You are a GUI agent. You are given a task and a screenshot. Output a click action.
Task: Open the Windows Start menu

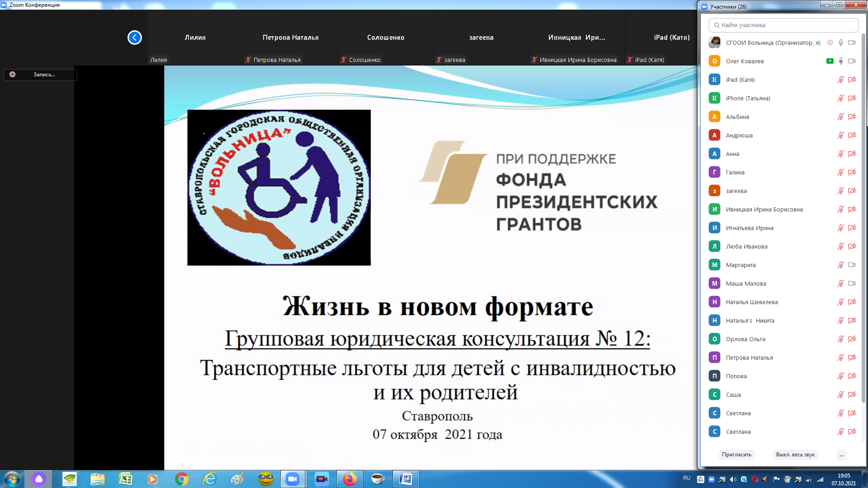[x=12, y=479]
